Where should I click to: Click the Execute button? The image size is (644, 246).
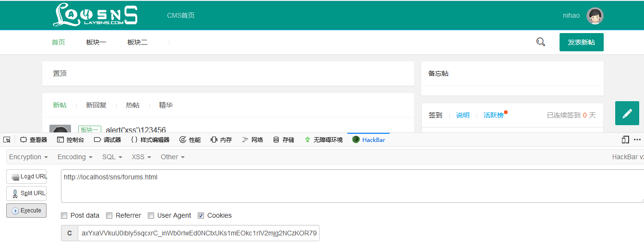pyautogui.click(x=26, y=211)
